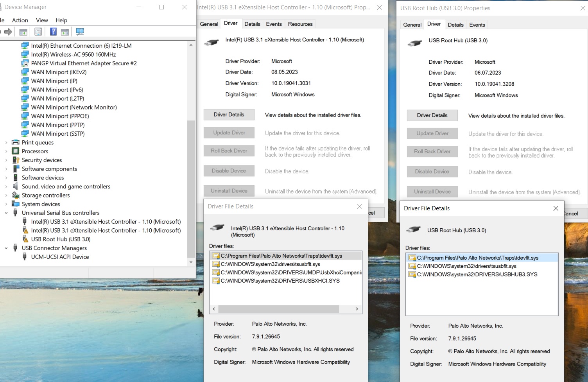Close the Host Controller Driver File Details dialog
588x382 pixels.
pyautogui.click(x=360, y=206)
